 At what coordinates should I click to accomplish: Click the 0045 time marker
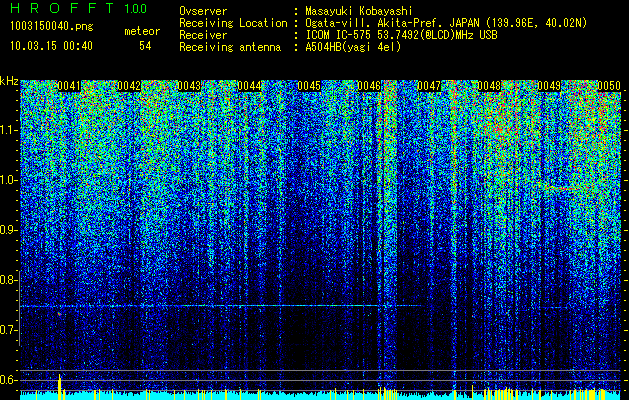click(x=309, y=86)
